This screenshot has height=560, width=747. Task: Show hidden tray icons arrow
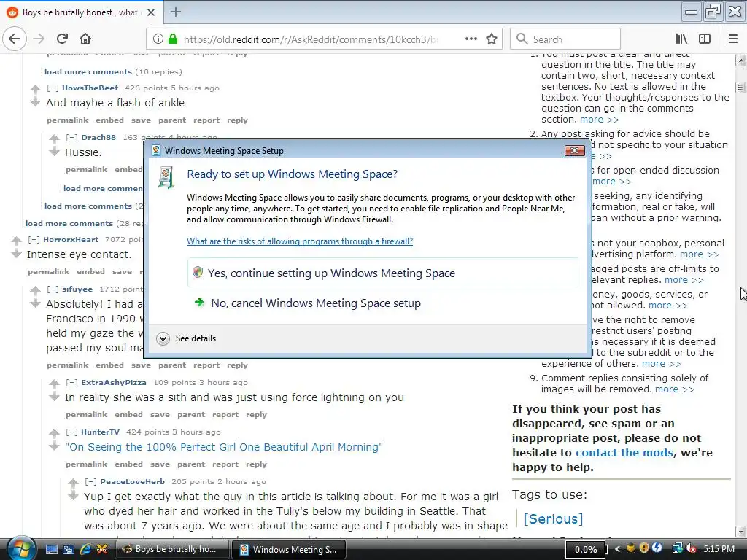click(x=618, y=549)
